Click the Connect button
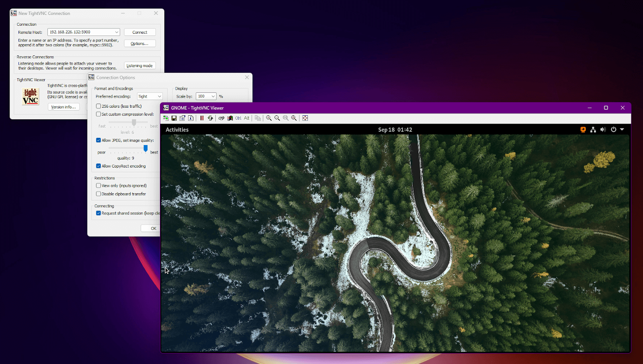 point(140,32)
